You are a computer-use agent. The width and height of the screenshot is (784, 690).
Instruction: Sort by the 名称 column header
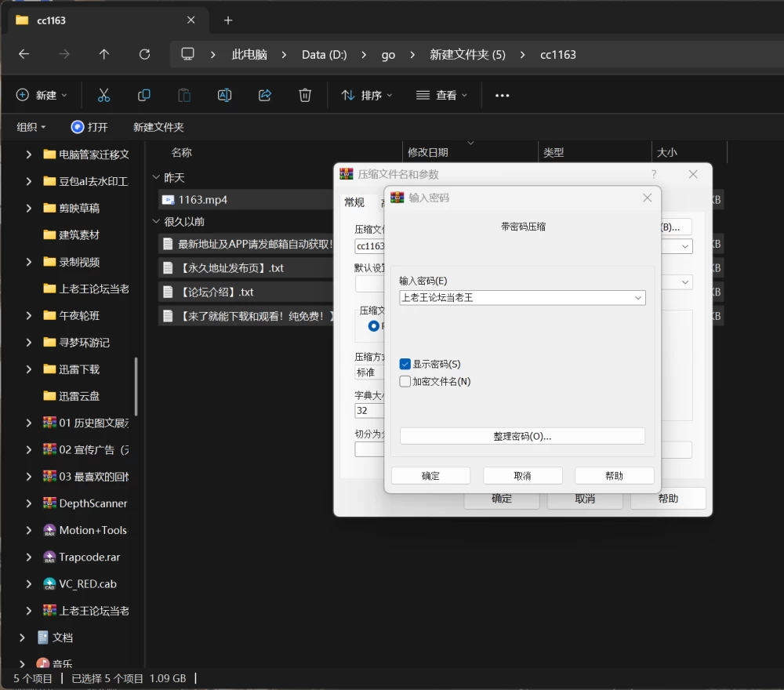point(181,152)
